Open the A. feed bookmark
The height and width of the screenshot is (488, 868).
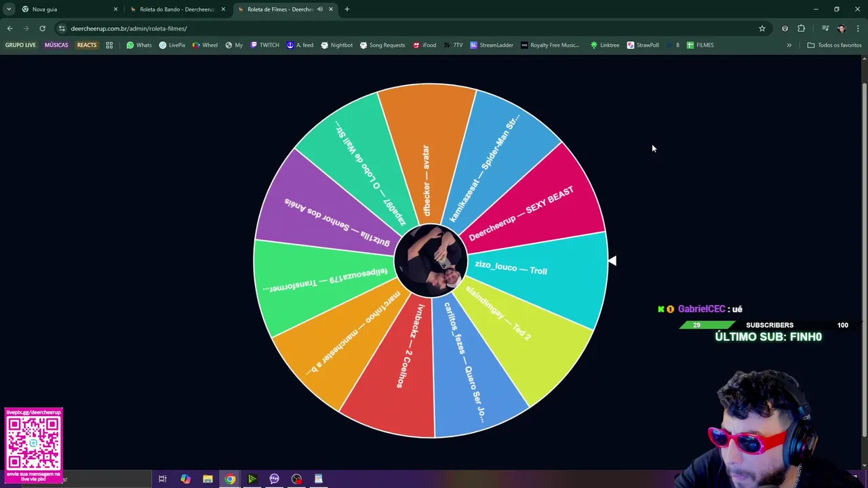(x=300, y=45)
